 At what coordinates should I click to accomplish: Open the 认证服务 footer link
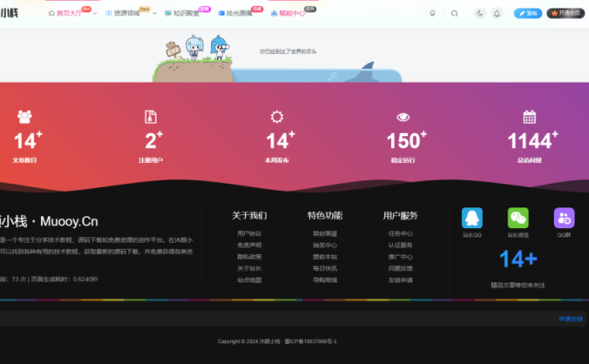point(401,245)
